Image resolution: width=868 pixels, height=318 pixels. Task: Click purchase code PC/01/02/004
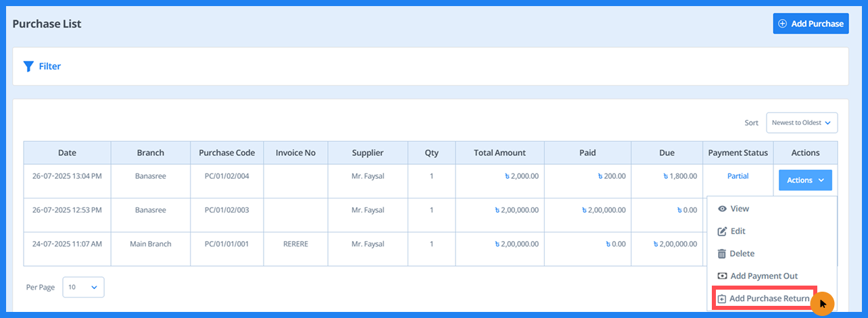226,176
